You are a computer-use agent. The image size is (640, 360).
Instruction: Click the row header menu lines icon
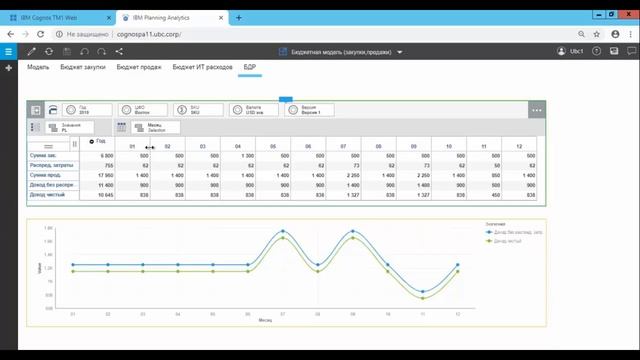pos(48,146)
